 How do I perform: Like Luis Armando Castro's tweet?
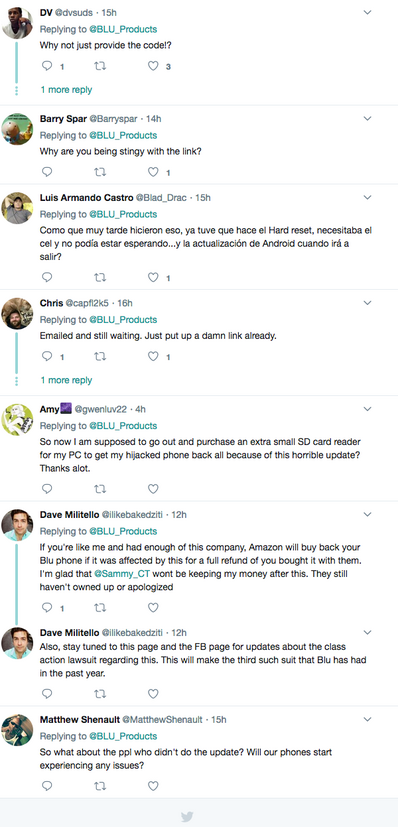(x=153, y=277)
